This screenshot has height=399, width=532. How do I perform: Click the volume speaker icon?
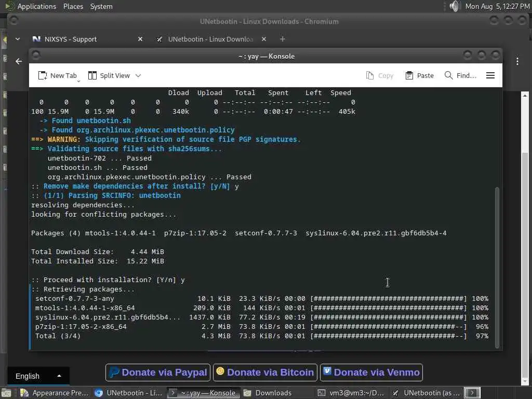click(454, 6)
